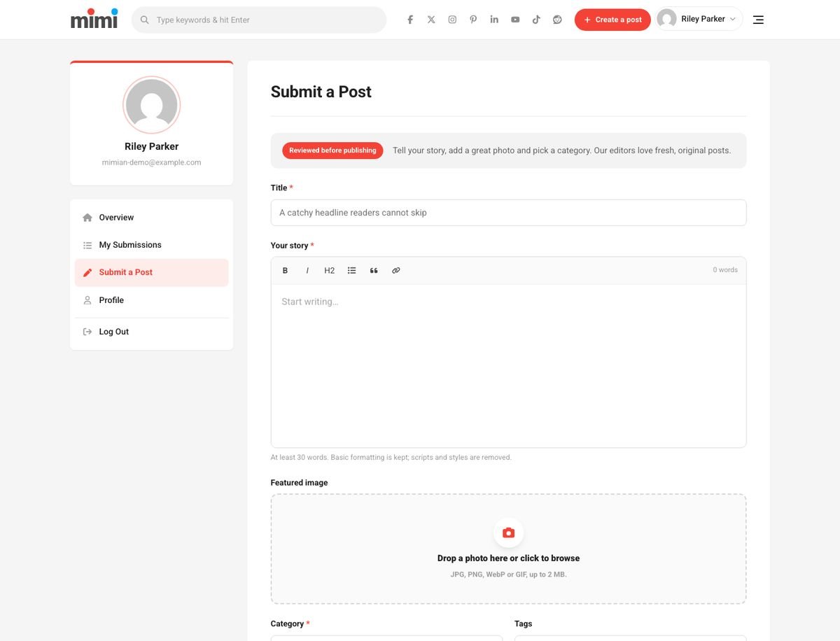Click the large sidebar profile avatar

152,105
